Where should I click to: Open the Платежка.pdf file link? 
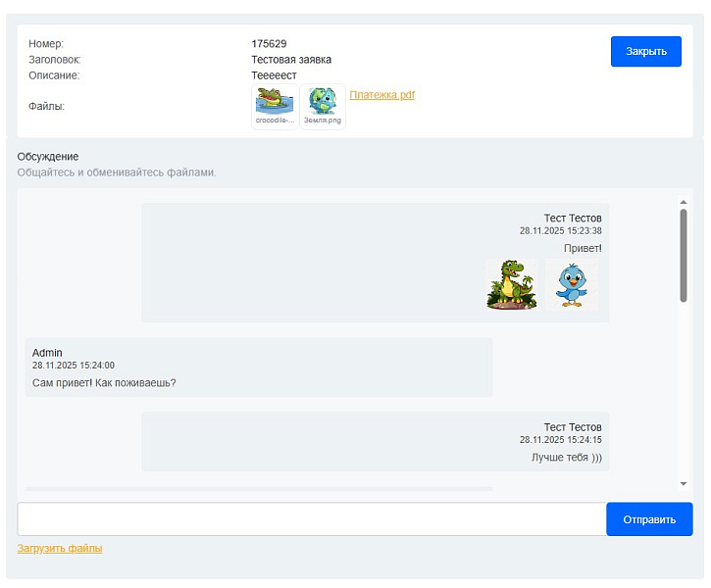tap(381, 95)
